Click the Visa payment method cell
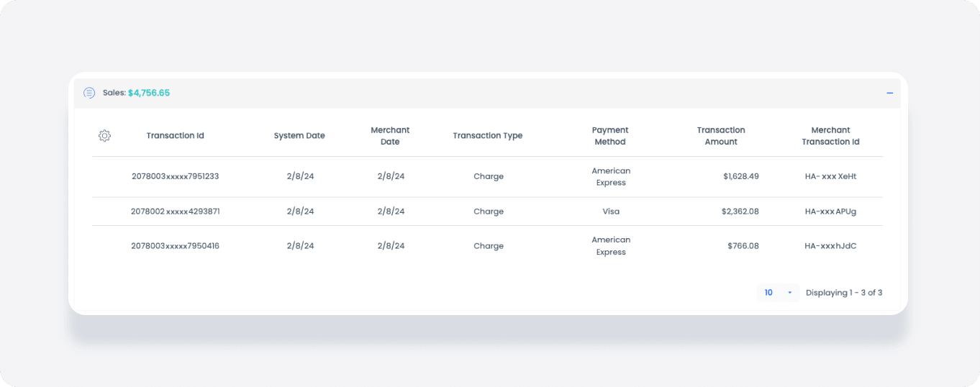 (x=611, y=211)
